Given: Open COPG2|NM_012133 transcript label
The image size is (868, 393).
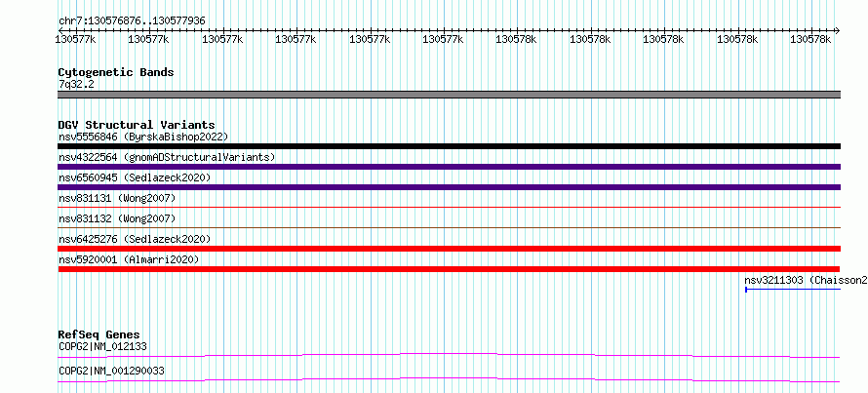Looking at the screenshot, I should [102, 346].
